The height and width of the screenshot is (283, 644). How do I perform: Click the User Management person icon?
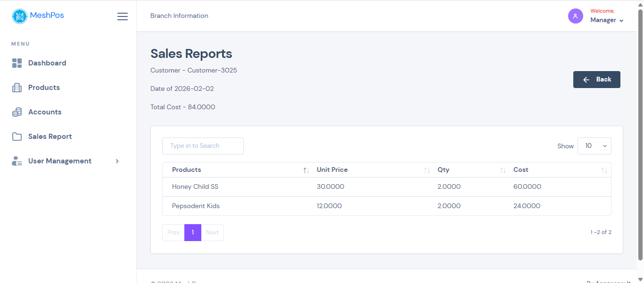[17, 161]
